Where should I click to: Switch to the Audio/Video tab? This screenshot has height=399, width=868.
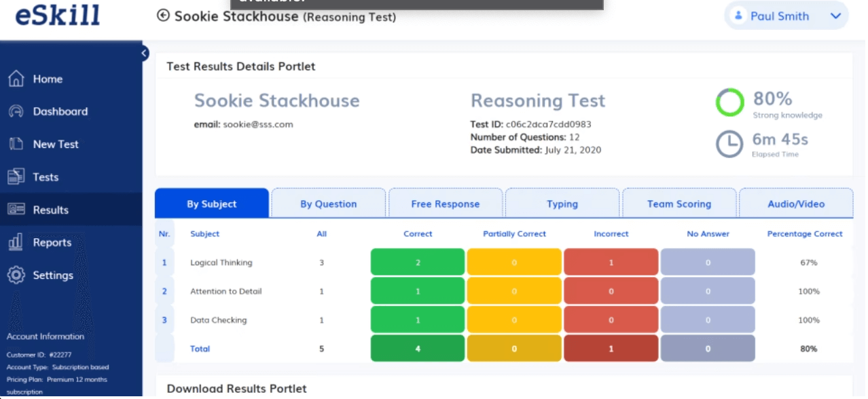click(x=796, y=204)
